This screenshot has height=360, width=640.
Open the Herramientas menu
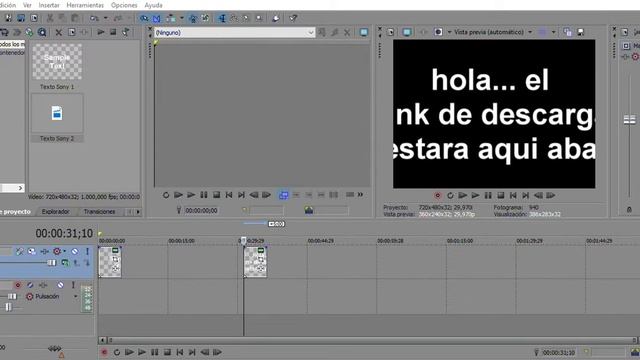85,5
